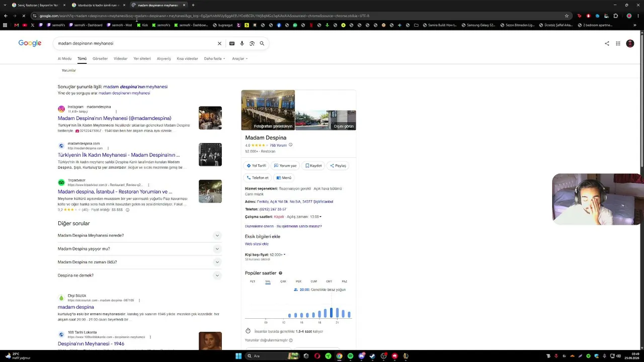Open the Kısa videolar results tab
The height and width of the screenshot is (362, 644).
(187, 58)
